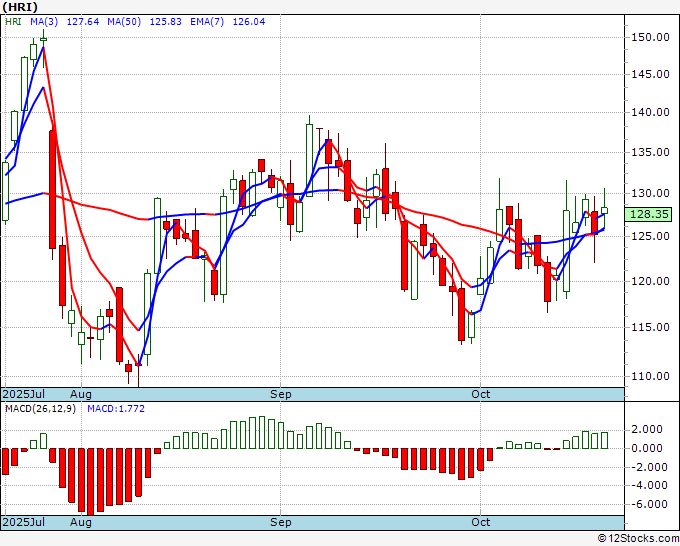This screenshot has height=546, width=680.
Task: Select the HRI ticker legend label
Action: (x=13, y=22)
